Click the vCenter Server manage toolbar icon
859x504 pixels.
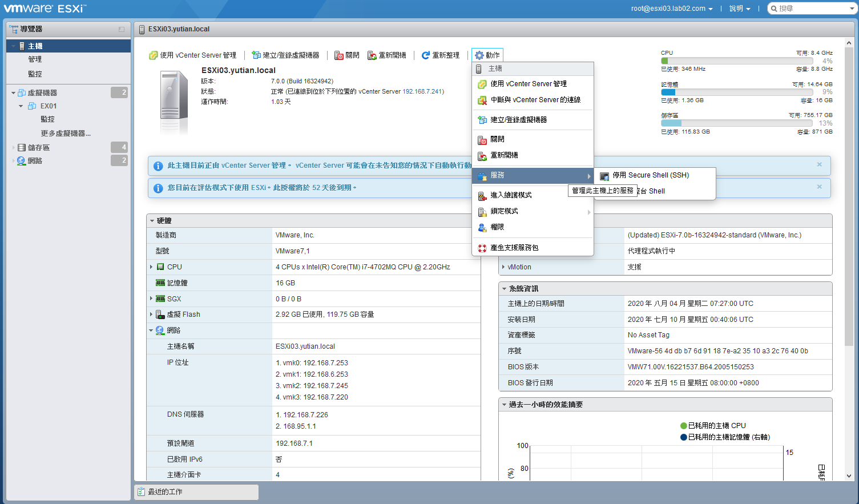pos(153,55)
